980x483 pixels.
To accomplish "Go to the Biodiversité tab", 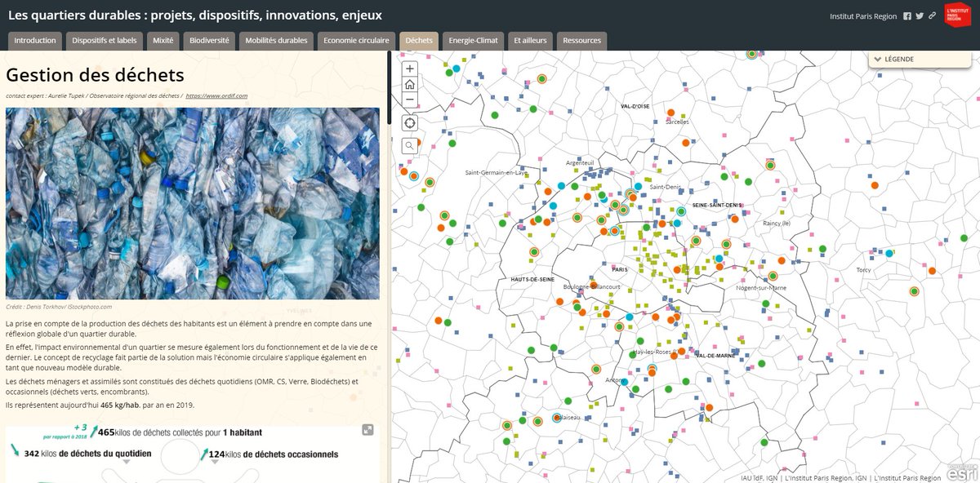I will point(210,41).
